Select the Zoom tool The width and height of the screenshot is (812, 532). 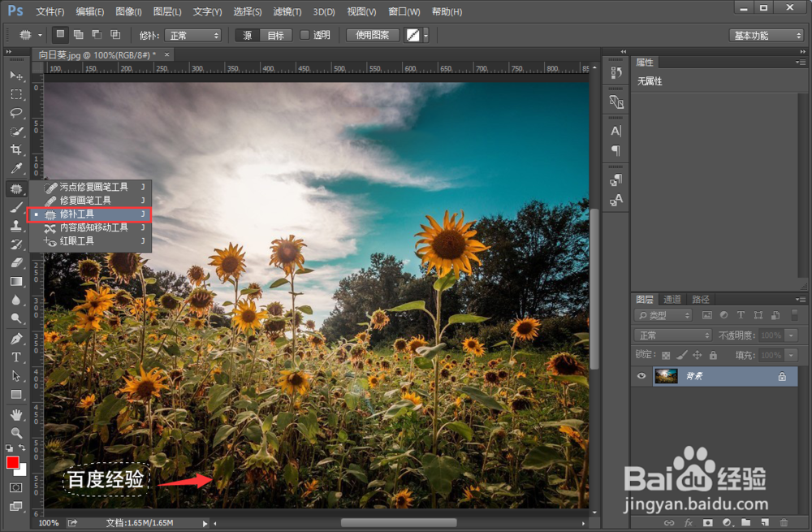pos(16,433)
